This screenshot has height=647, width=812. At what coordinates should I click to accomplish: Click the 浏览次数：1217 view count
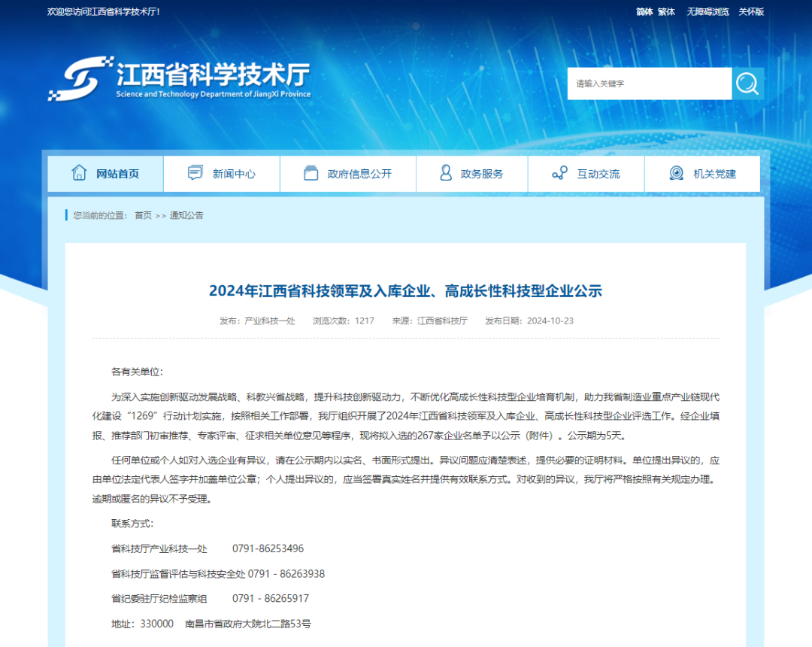pyautogui.click(x=344, y=320)
